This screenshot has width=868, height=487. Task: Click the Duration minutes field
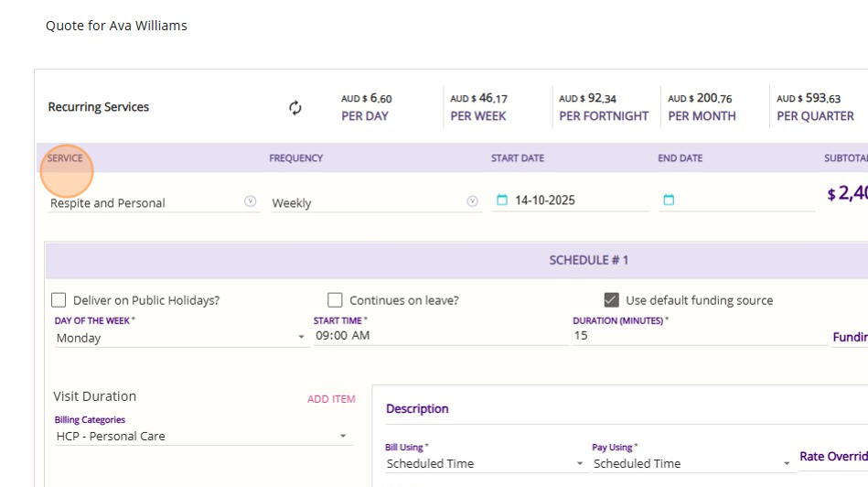click(695, 336)
